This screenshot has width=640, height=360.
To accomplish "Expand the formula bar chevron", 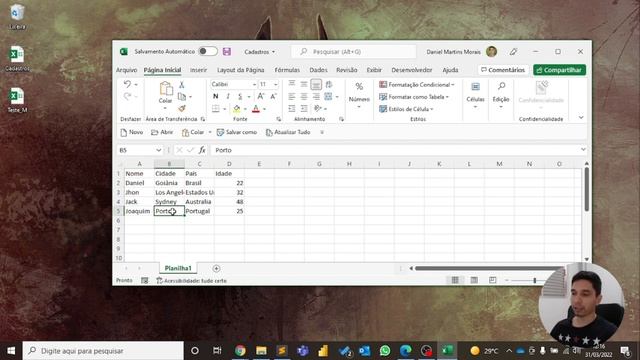I will 583,150.
